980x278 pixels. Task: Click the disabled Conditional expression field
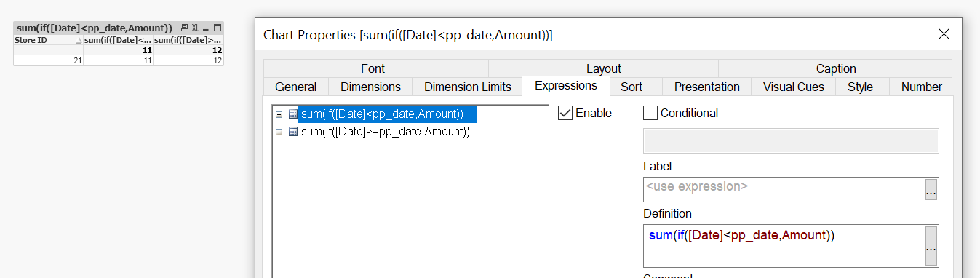point(791,140)
